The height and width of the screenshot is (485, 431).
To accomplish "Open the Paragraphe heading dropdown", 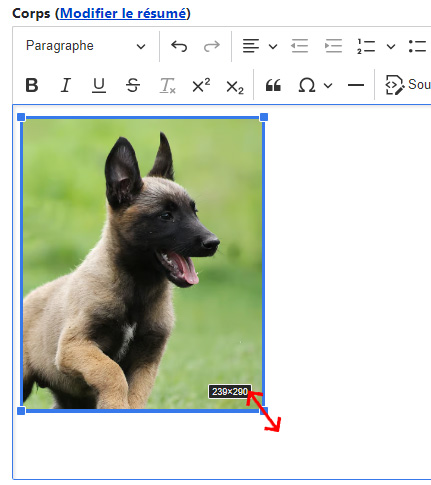I will click(x=86, y=46).
